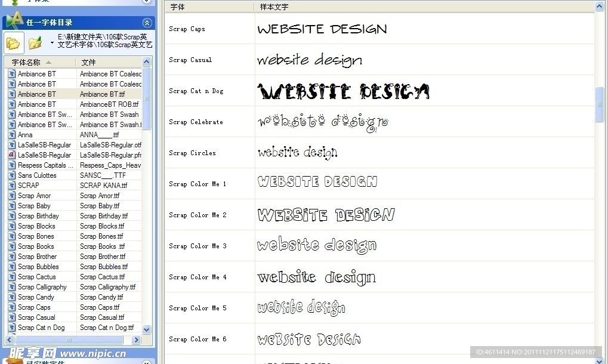Select Scrap Brother font entry
608x364 pixels.
[74, 257]
